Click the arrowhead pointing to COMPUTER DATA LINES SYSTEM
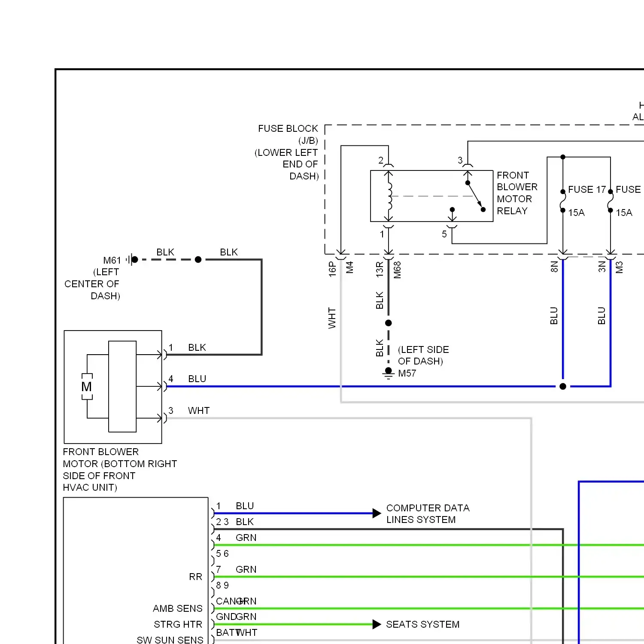This screenshot has width=644, height=644. [x=377, y=513]
